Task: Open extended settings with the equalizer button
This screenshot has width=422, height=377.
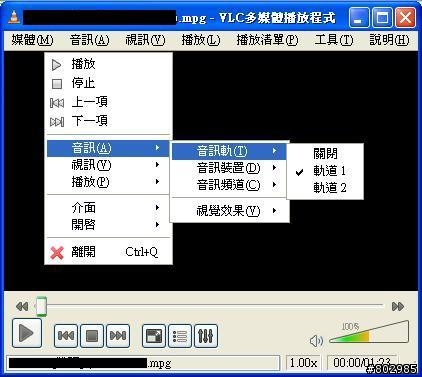Action: [x=206, y=335]
